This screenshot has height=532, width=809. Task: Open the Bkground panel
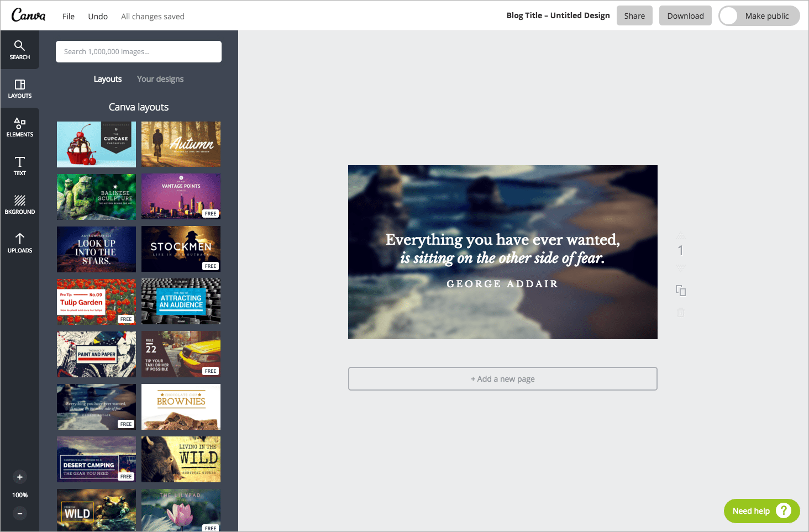[20, 204]
